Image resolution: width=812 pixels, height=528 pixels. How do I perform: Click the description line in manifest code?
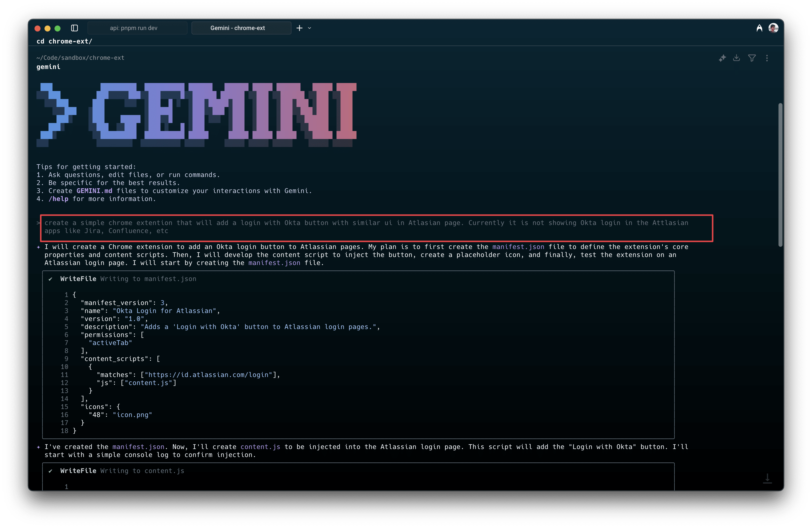[230, 327]
